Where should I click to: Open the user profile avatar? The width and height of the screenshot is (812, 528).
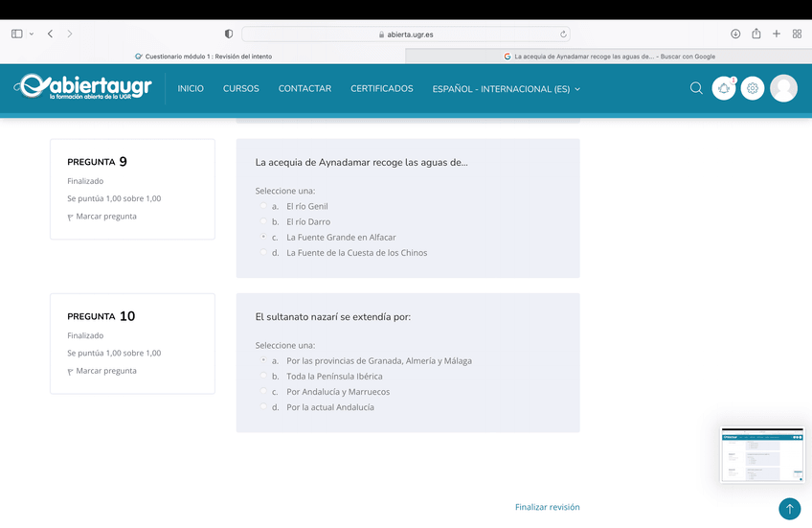click(783, 88)
